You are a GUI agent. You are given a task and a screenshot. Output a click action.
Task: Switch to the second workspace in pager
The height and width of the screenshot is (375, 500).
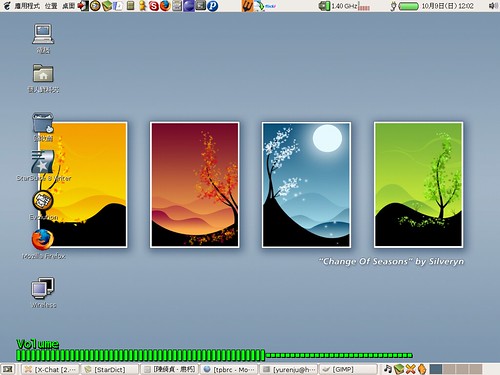click(449, 369)
